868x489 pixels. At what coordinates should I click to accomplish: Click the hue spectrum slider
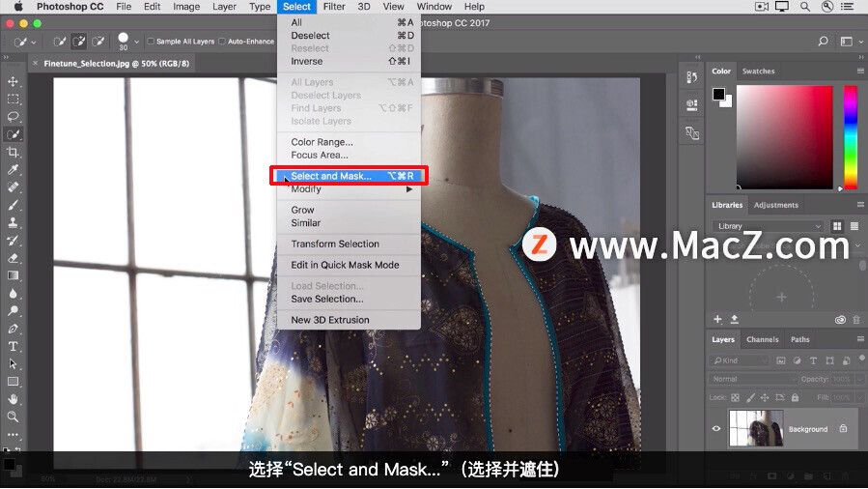[851, 137]
